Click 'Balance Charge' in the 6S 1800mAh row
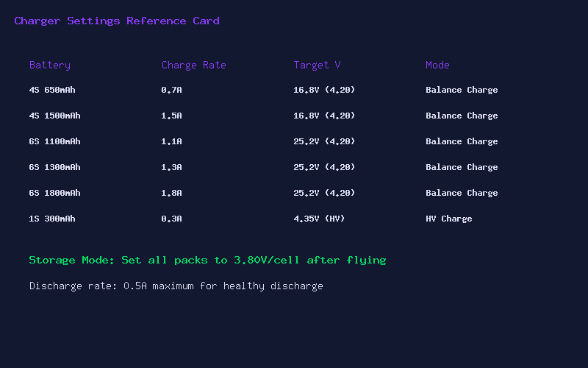The image size is (588, 368). [x=462, y=193]
